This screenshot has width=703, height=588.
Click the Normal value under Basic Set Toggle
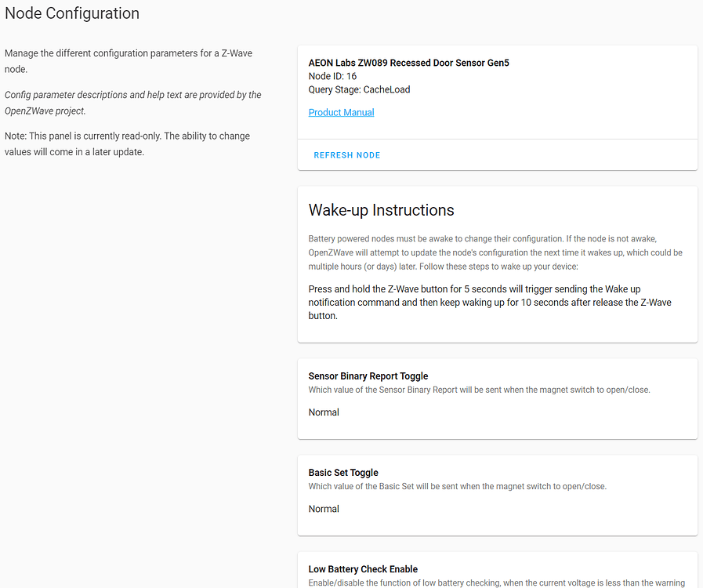click(x=324, y=509)
